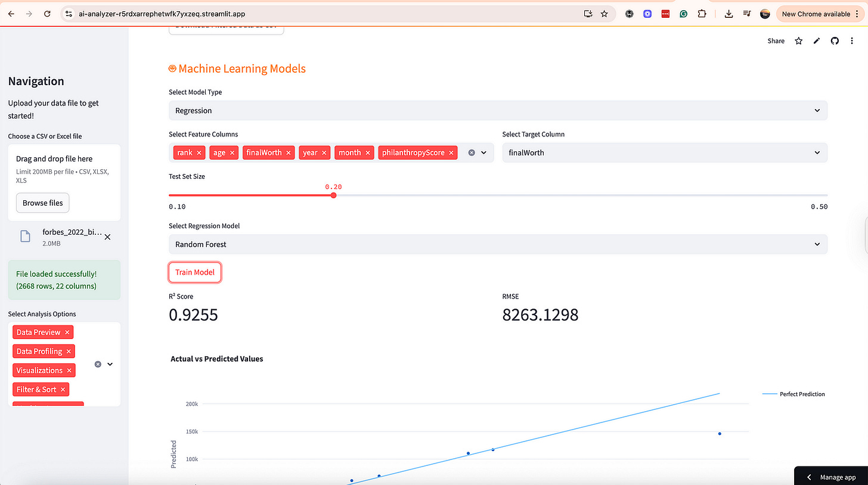Expand the analysis options dropdown arrow

[x=110, y=364]
